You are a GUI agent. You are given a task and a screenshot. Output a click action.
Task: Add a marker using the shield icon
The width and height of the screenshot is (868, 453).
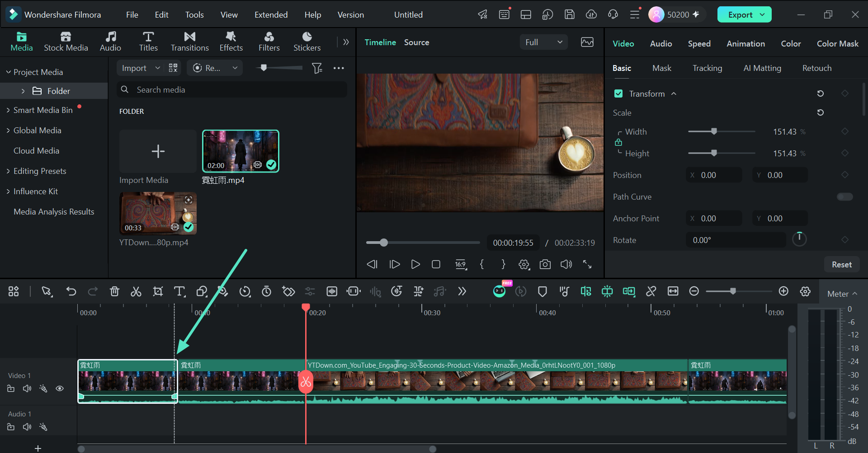(x=542, y=292)
